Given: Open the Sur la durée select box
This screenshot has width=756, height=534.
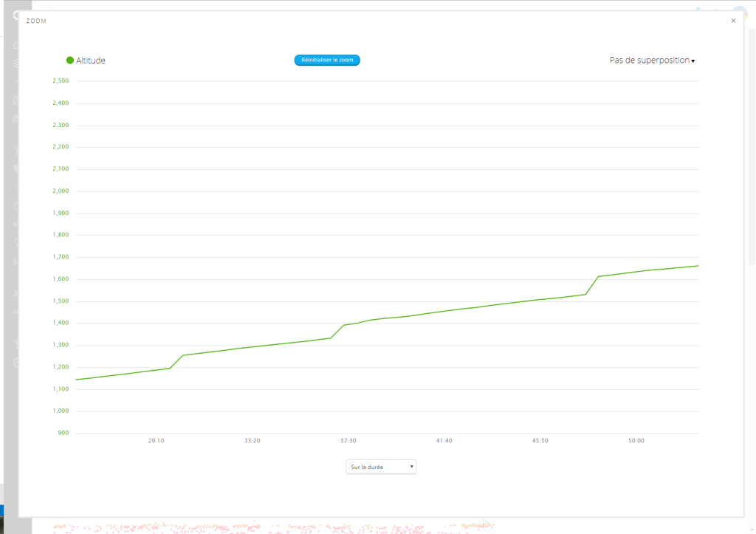Looking at the screenshot, I should [381, 467].
